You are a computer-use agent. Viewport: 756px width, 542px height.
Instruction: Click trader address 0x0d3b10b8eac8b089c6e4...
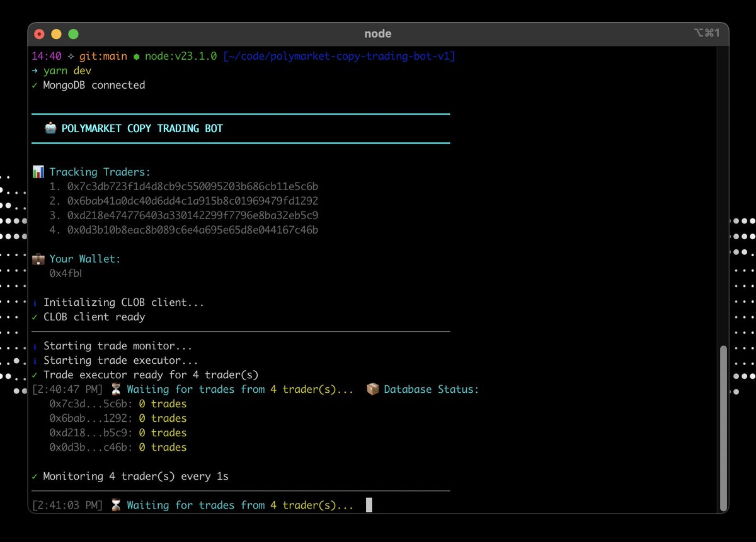(193, 230)
